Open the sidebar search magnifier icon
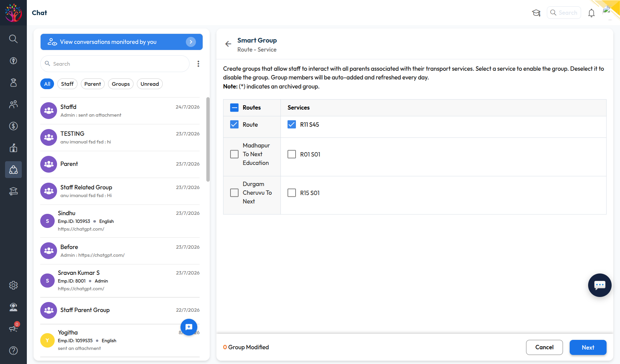The width and height of the screenshot is (620, 364). [13, 39]
